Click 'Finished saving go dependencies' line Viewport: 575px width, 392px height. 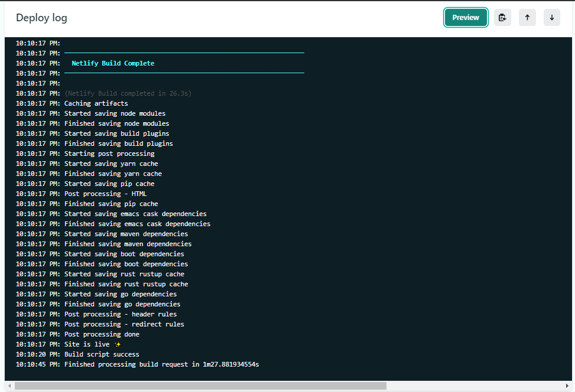[122, 304]
